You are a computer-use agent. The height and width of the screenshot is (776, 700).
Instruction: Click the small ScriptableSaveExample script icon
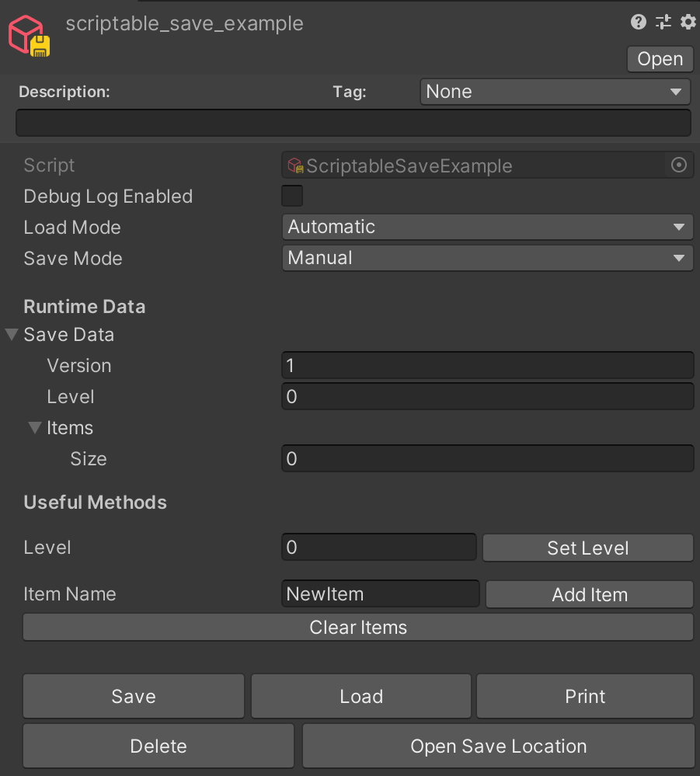[295, 165]
